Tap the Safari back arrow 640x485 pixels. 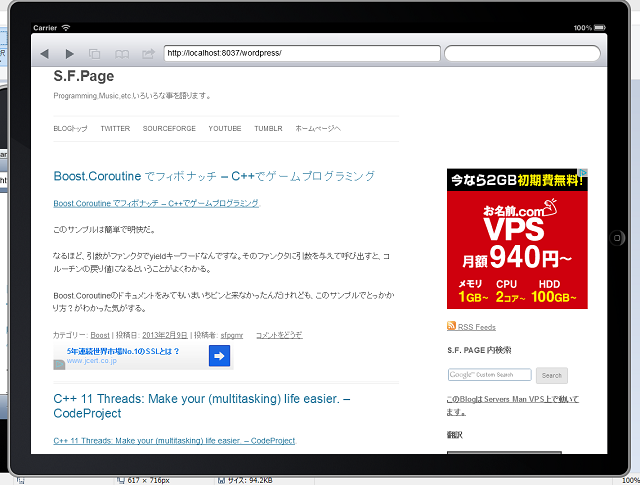[45, 53]
